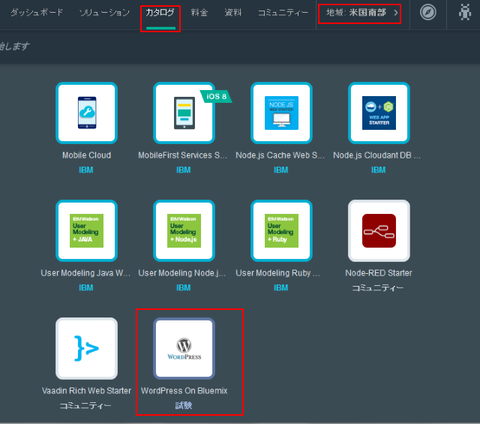Click IBM under User Modeling Ruby
The width and height of the screenshot is (480, 424).
tap(281, 288)
